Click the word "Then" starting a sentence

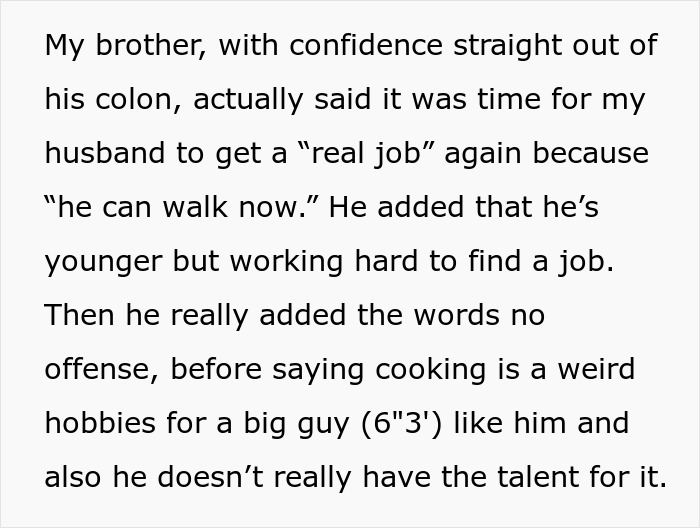point(78,315)
